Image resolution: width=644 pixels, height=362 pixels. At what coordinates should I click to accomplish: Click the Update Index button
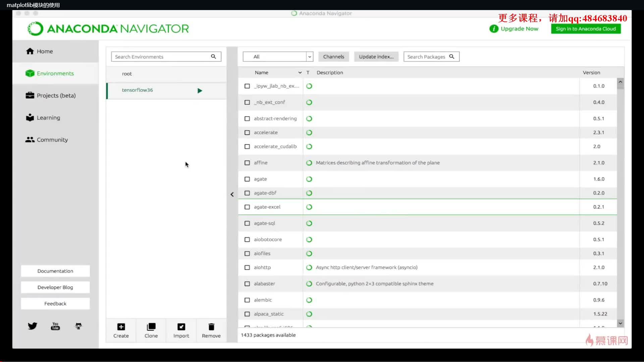(x=376, y=57)
